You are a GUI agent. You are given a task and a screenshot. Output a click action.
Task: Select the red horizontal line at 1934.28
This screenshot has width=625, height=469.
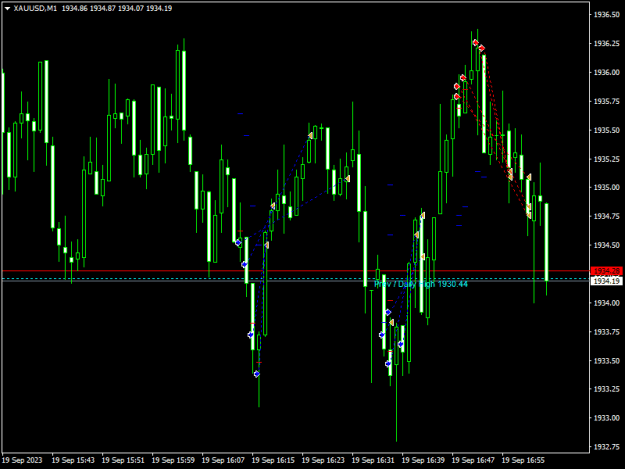click(x=296, y=271)
